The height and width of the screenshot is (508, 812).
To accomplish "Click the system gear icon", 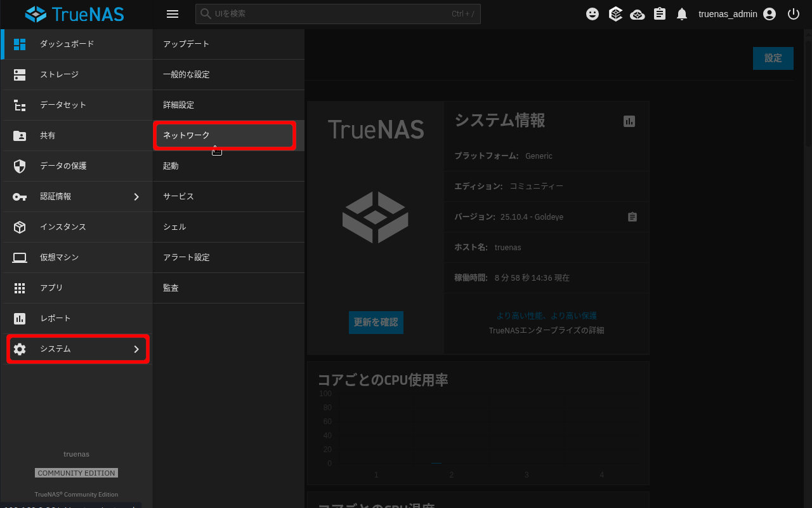I will (x=20, y=349).
